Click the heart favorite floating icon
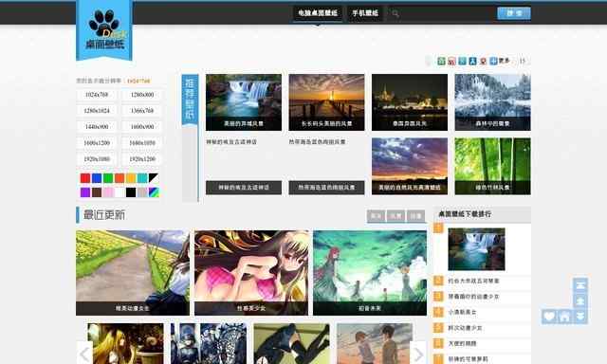This screenshot has height=364, width=607. coord(549,317)
